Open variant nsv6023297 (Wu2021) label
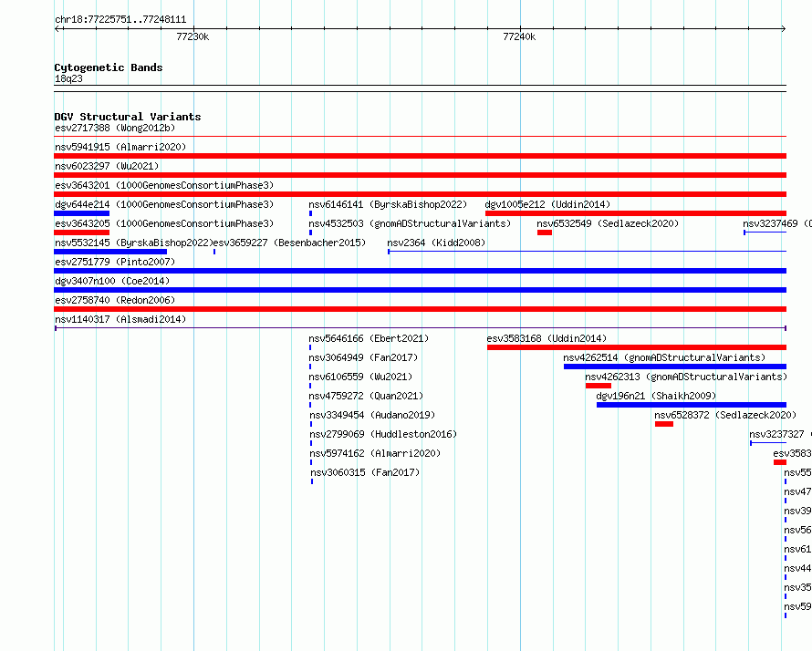 pos(107,166)
